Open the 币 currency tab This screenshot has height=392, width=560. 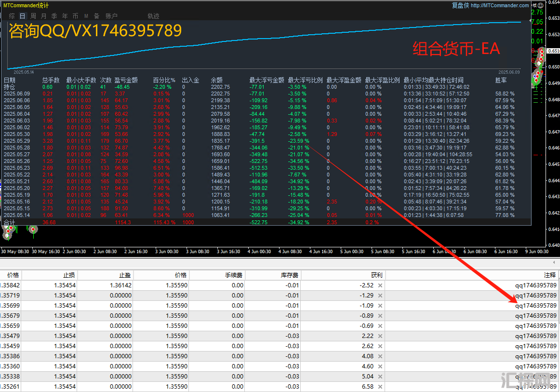[75, 16]
